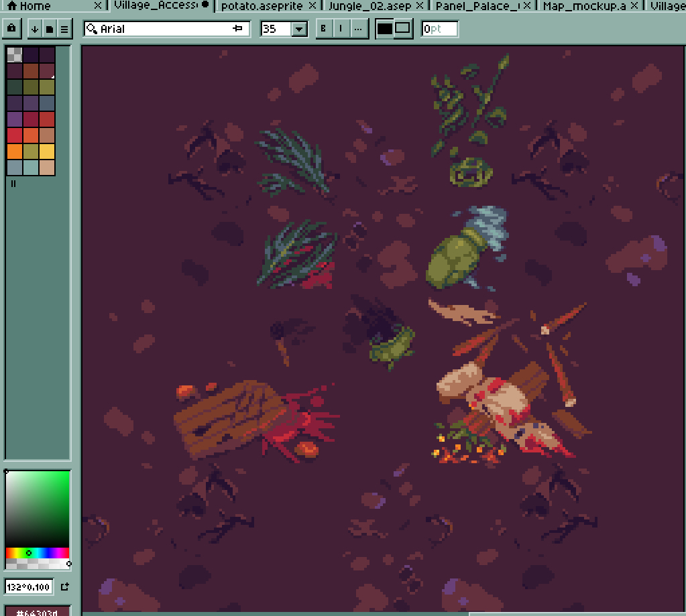Viewport: 686px width, 616px height.
Task: Select the filled black box style
Action: tap(385, 29)
